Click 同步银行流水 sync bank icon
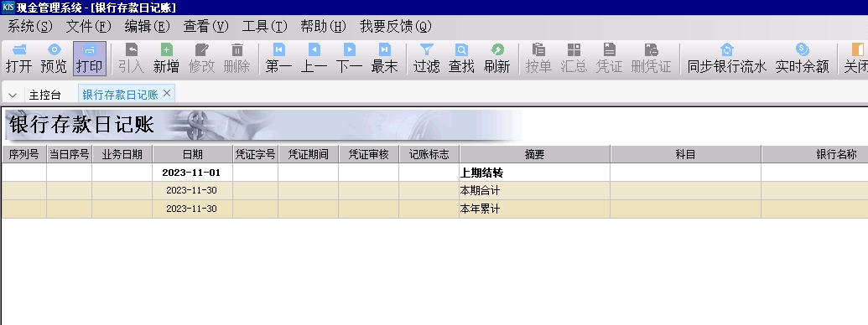Image resolution: width=868 pixels, height=325 pixels. pos(727,58)
